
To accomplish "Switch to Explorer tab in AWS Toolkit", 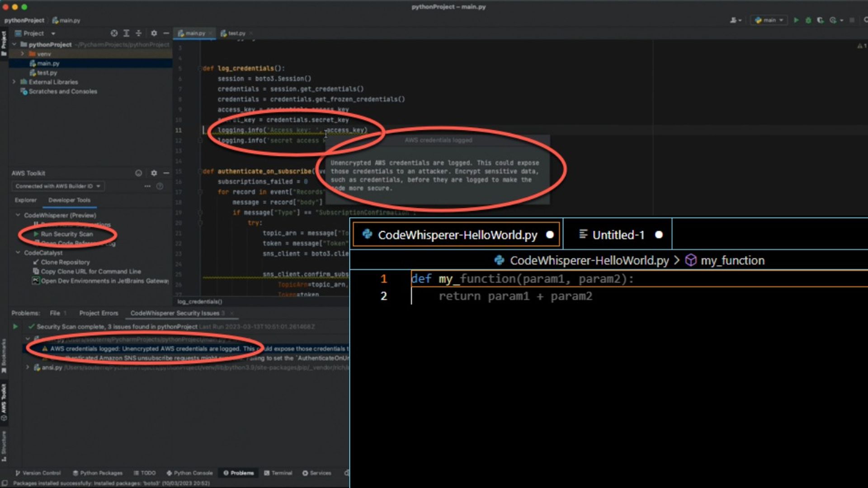I will click(25, 200).
